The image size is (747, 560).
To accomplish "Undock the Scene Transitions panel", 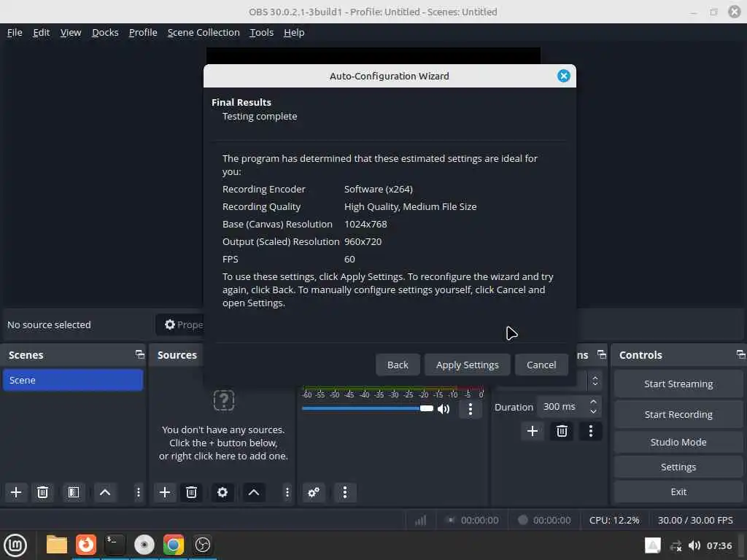I will (602, 354).
